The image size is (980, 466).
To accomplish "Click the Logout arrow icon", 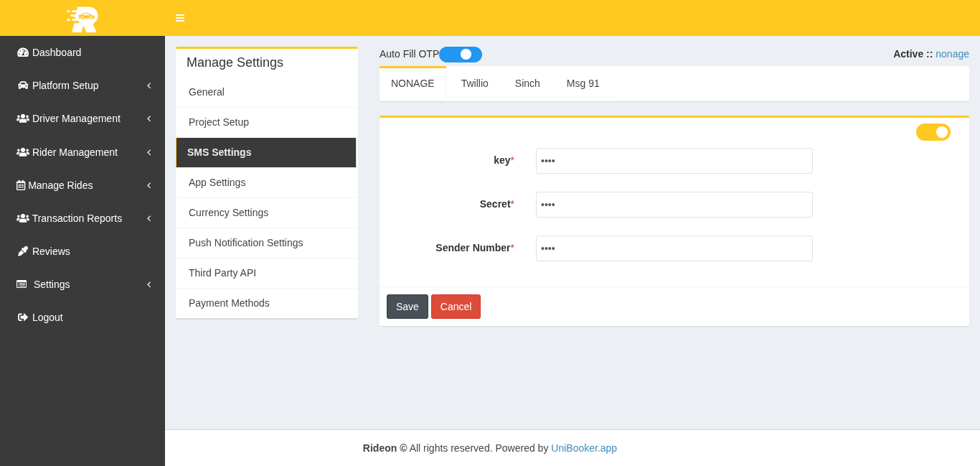I will (23, 317).
